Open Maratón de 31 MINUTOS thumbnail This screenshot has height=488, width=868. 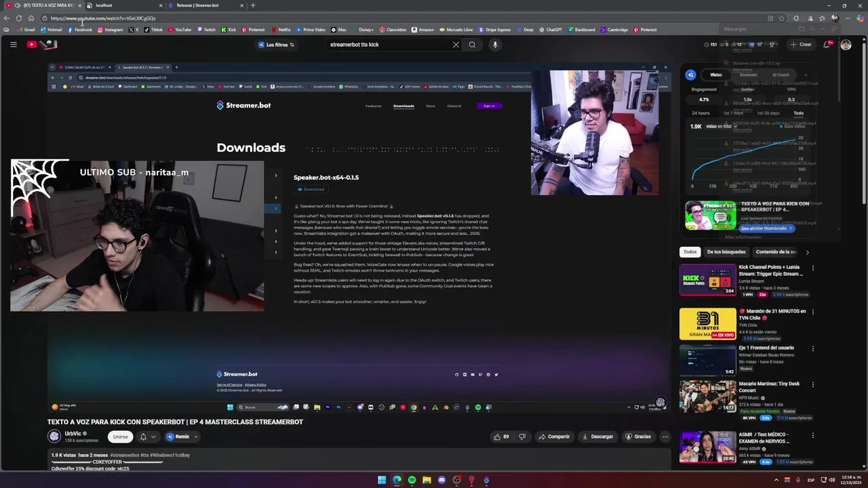tap(707, 324)
